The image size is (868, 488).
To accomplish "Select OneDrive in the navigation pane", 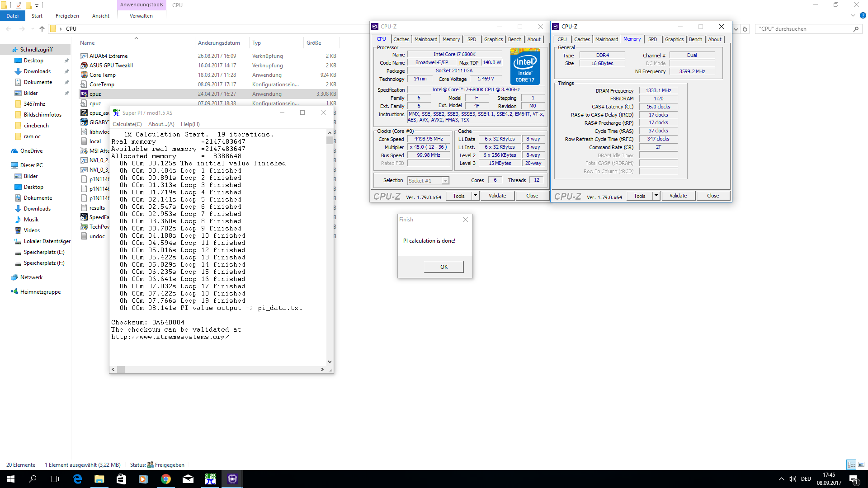I will [31, 151].
